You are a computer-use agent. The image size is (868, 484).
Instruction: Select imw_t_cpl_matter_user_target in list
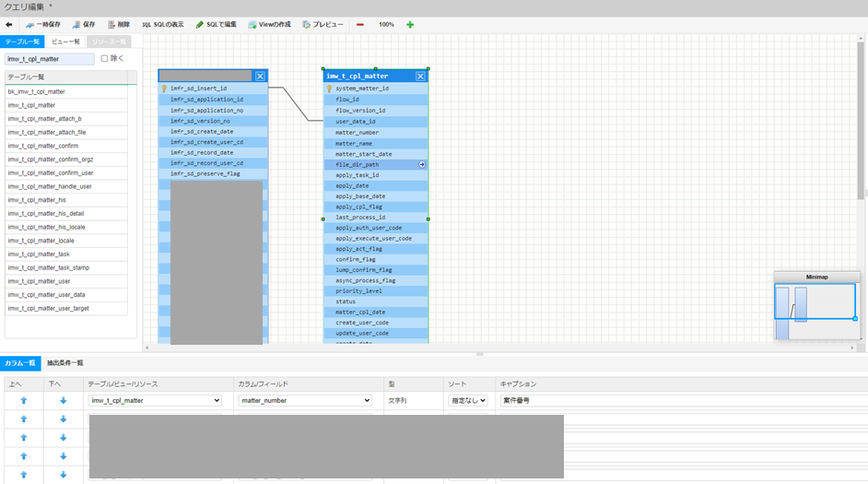click(x=66, y=309)
